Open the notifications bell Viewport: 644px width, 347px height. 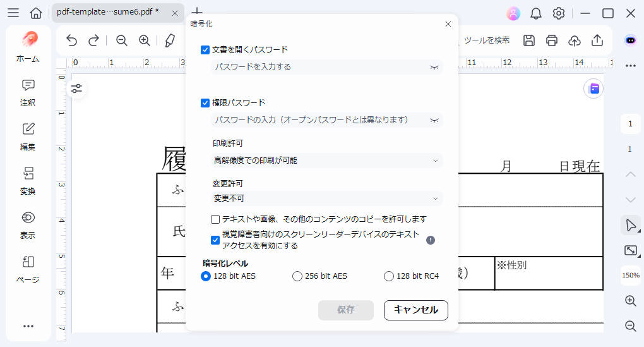pos(535,13)
